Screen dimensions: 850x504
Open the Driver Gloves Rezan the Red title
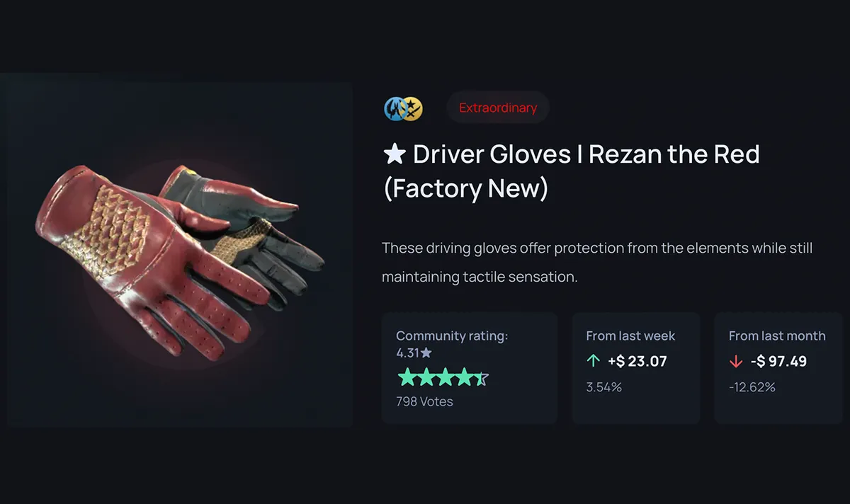tap(571, 171)
